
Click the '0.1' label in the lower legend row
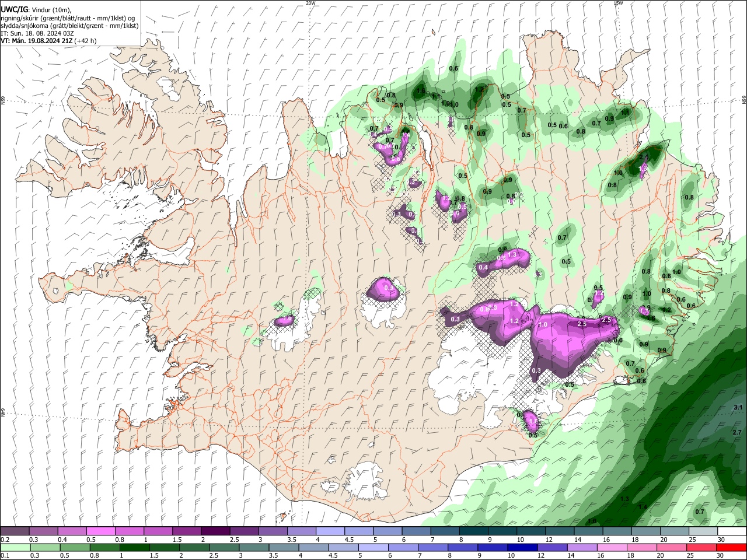point(5,555)
